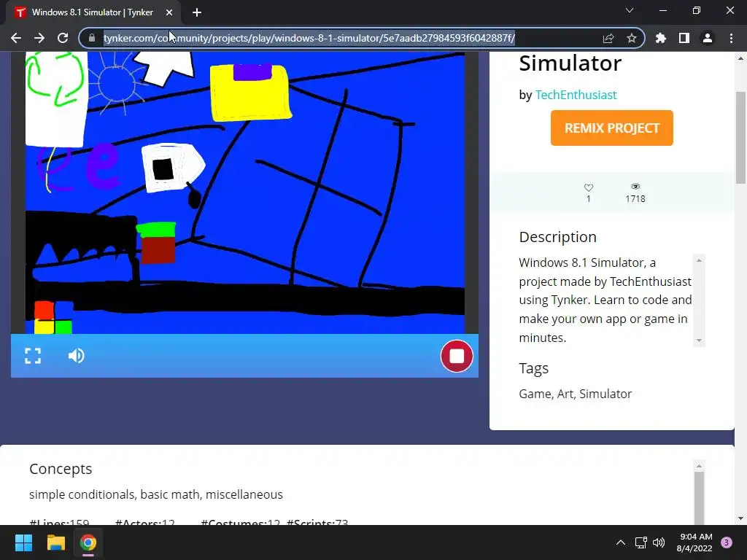Click the gray sun gear drawing in game
The image size is (747, 560).
coord(116,83)
